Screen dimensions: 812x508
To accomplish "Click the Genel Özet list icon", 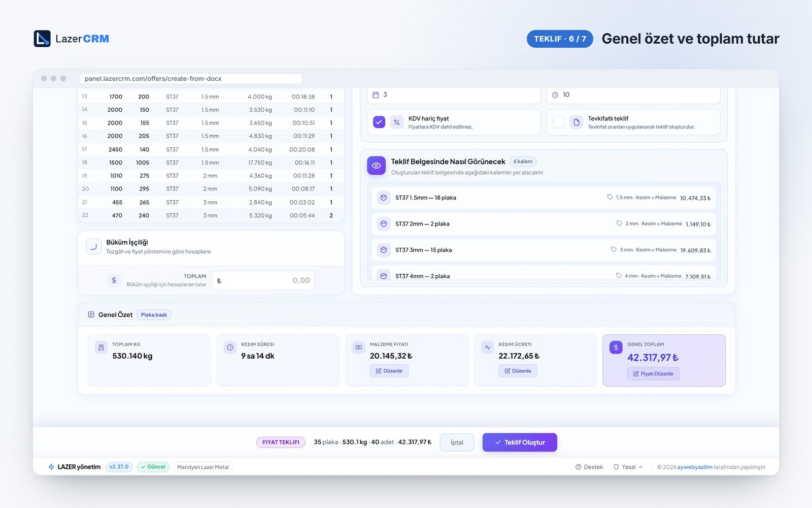I will (91, 315).
